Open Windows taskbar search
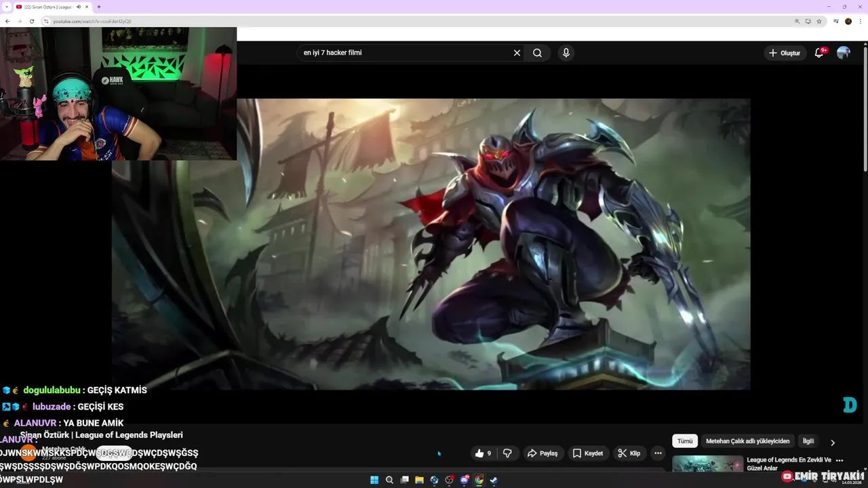This screenshot has width=868, height=488. tap(389, 480)
